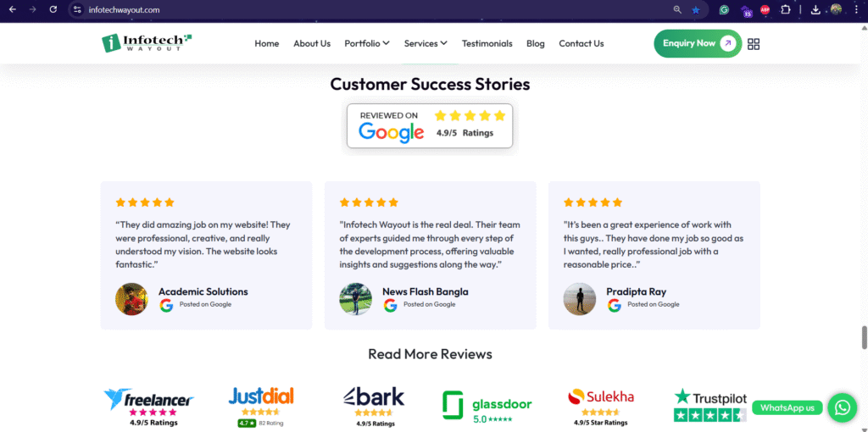The height and width of the screenshot is (432, 868).
Task: Reload the page
Action: (53, 9)
